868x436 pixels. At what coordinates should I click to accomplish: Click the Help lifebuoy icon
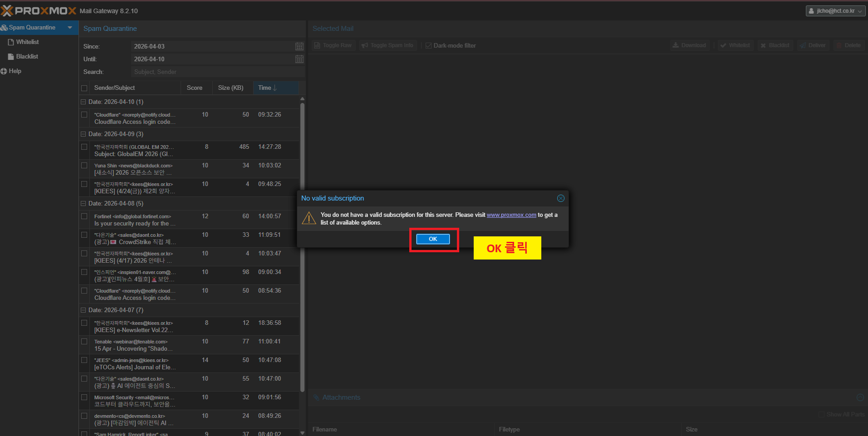tap(4, 71)
